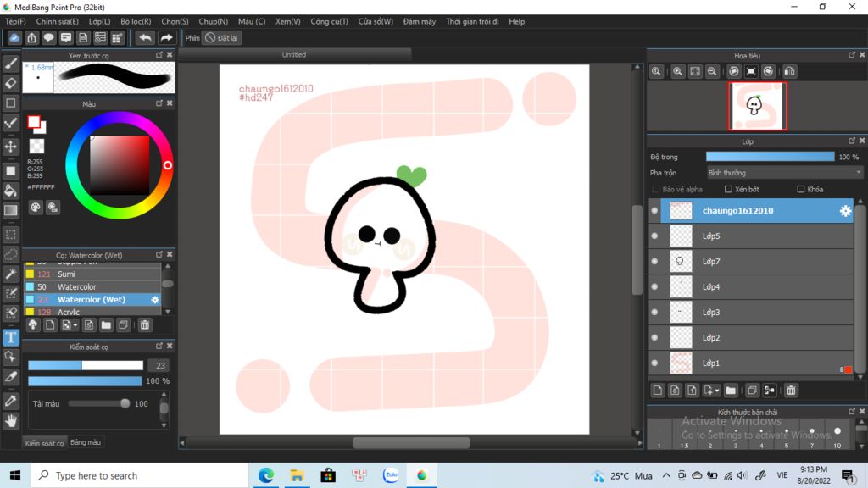Open the Bộ lọc(R) filter menu
This screenshot has height=488, width=868.
point(136,21)
